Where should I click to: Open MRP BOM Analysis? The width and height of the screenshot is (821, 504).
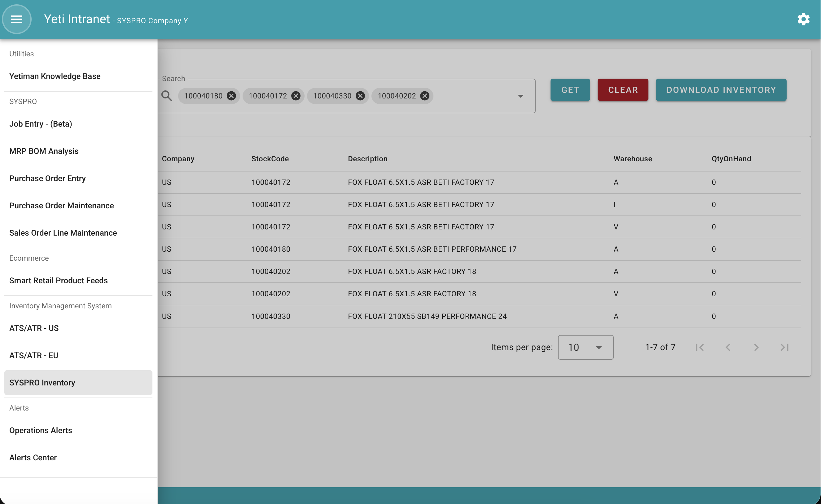(x=78, y=151)
